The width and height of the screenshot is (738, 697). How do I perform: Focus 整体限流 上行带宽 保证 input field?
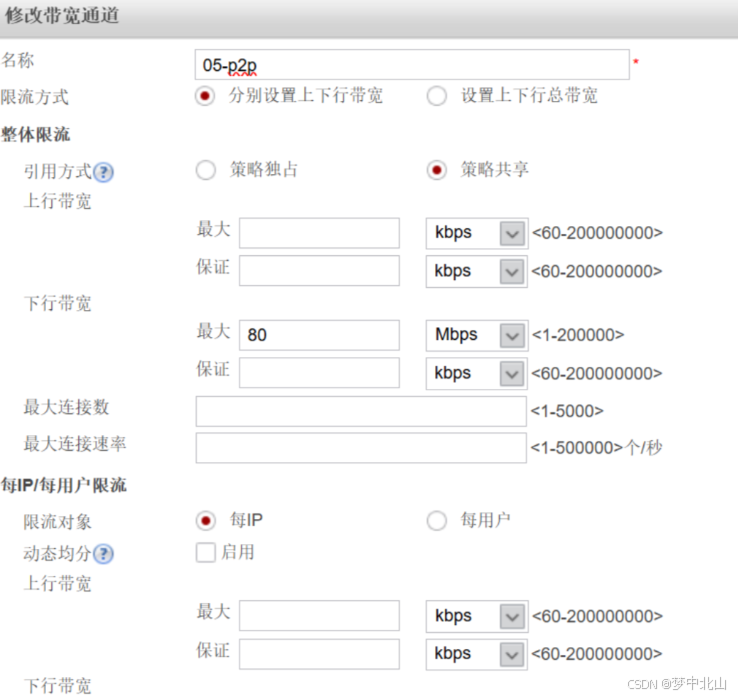click(319, 271)
